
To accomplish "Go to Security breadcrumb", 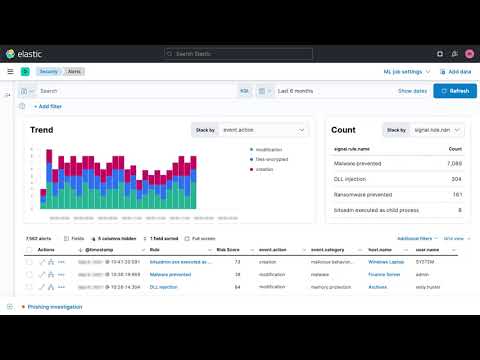I will (49, 71).
